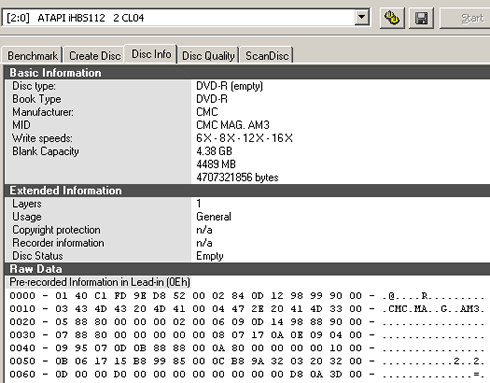Viewport: 490px width, 383px height.
Task: Click the Layers label
Action: click(27, 203)
